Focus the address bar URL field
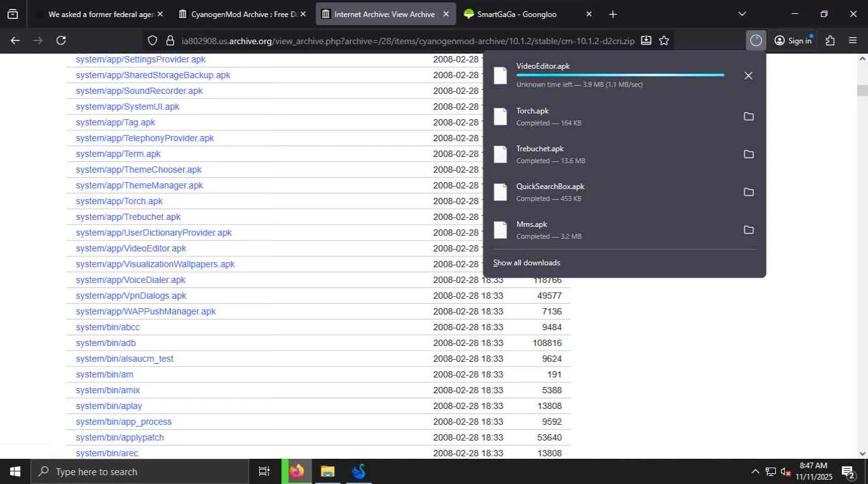This screenshot has width=868, height=484. tap(408, 40)
